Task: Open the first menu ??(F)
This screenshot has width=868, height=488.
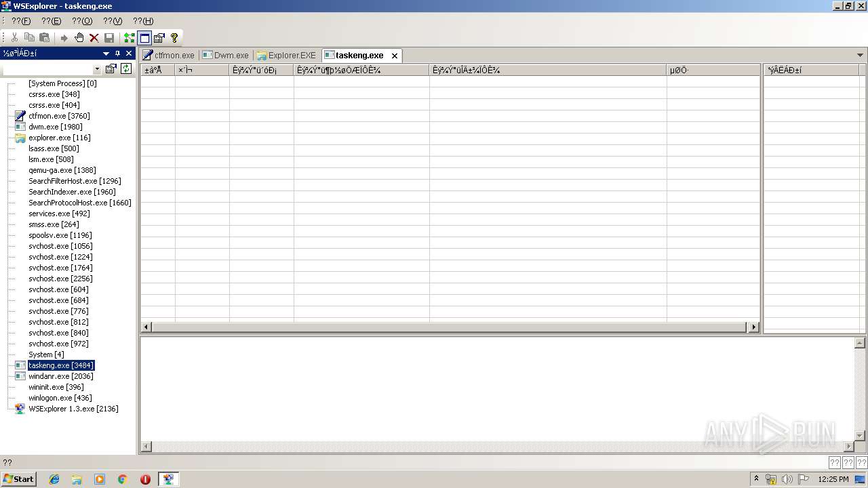Action: pos(21,21)
